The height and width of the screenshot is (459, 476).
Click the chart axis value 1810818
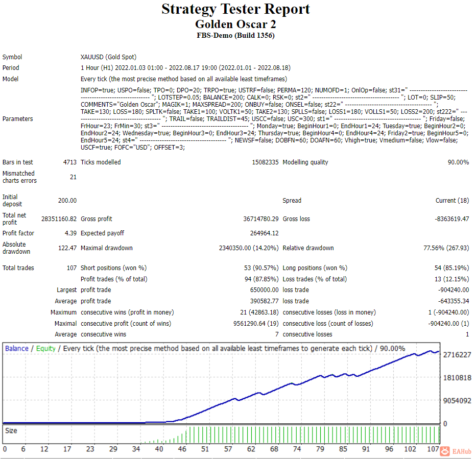tap(457, 378)
